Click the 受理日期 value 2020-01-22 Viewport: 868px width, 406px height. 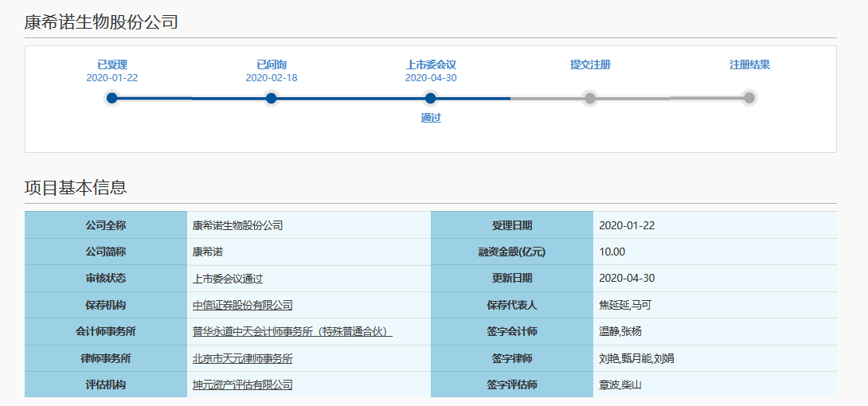point(628,225)
